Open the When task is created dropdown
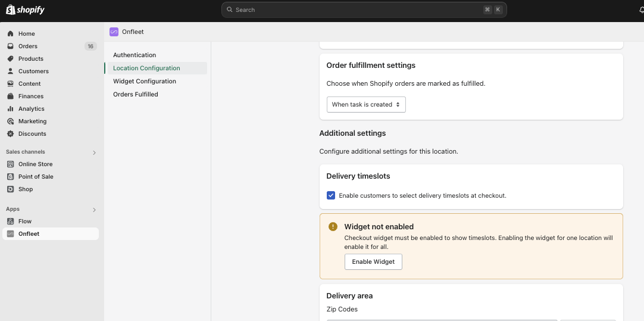Viewport: 644px width, 321px height. coord(366,104)
